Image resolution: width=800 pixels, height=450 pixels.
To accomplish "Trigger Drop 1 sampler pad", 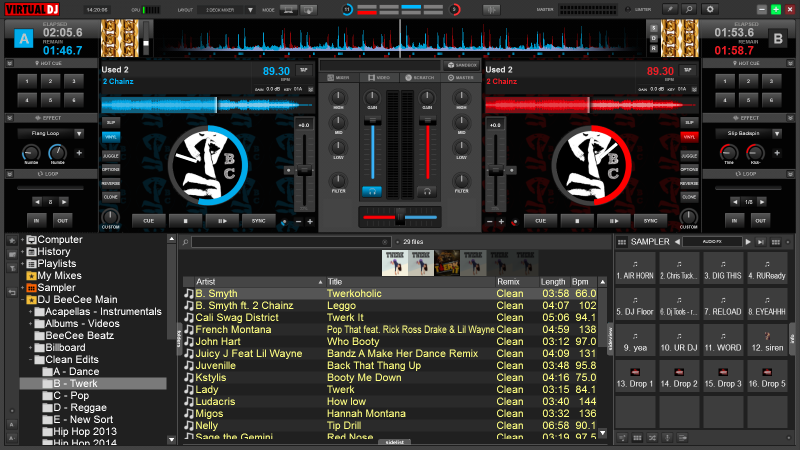I will [635, 377].
